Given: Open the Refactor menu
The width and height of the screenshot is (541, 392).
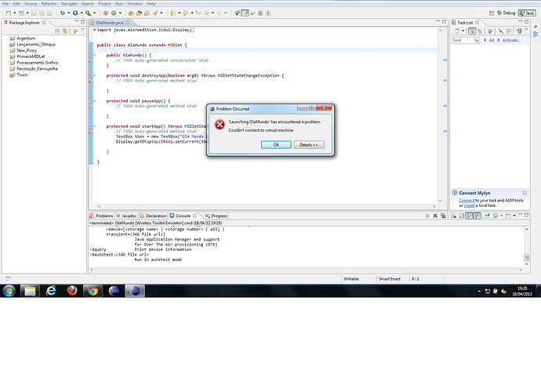Looking at the screenshot, I should point(48,4).
